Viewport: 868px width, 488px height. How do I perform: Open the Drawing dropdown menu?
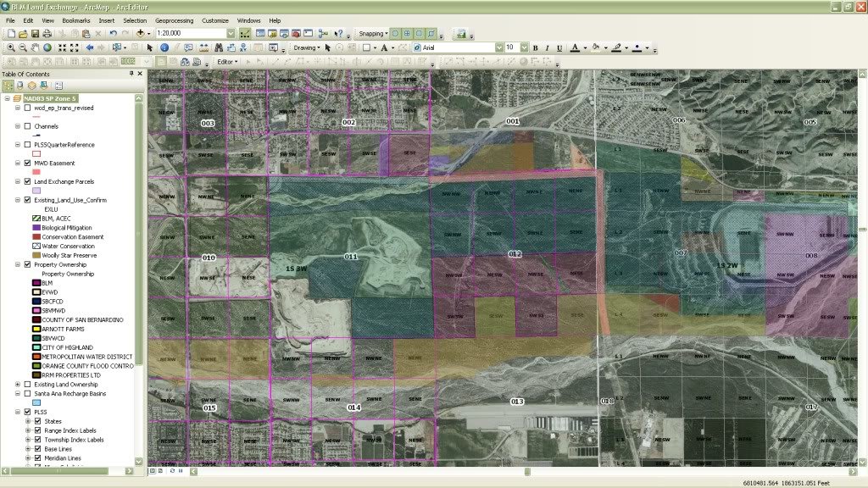point(307,48)
